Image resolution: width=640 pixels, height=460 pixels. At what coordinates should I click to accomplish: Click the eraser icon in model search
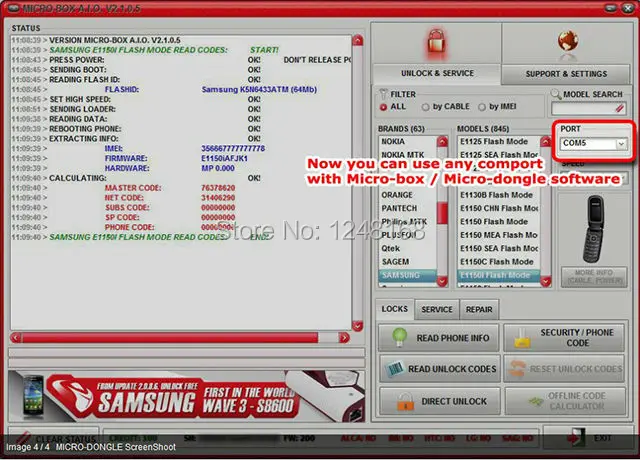[x=620, y=109]
